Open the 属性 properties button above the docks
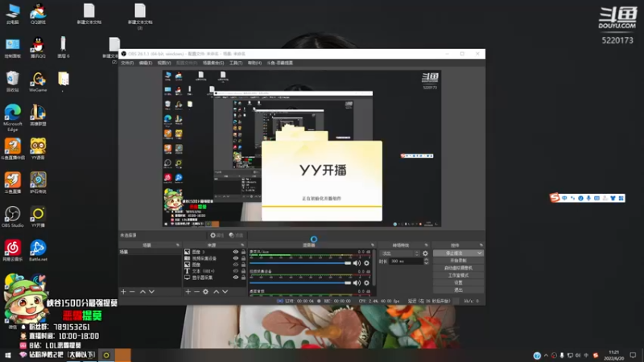 [217, 235]
